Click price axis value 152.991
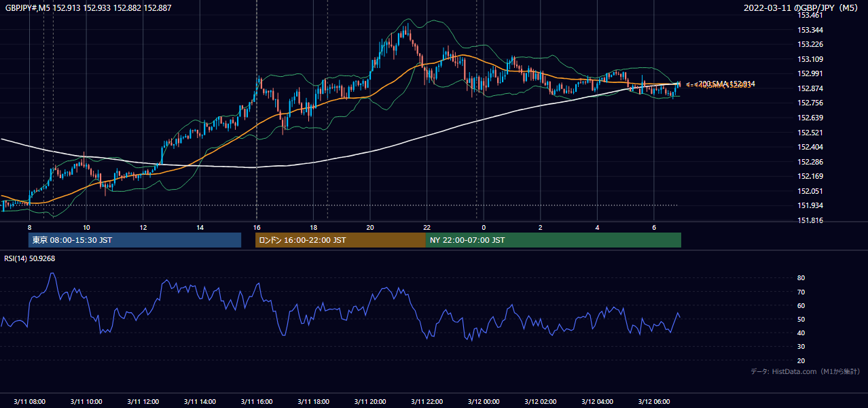The image size is (868, 408). pyautogui.click(x=810, y=74)
